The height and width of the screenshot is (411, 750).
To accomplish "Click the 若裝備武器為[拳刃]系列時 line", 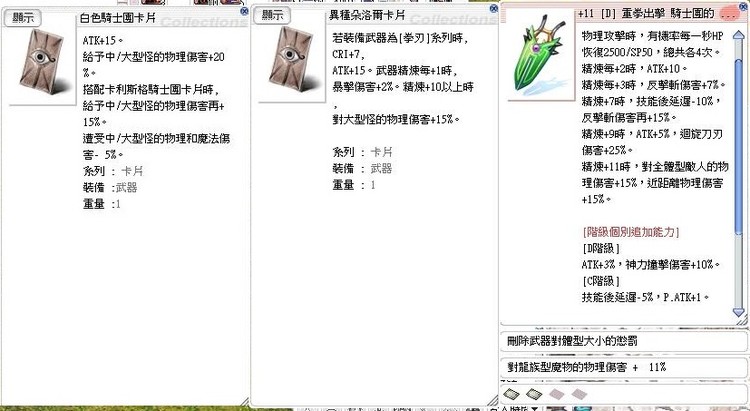I will pos(400,39).
